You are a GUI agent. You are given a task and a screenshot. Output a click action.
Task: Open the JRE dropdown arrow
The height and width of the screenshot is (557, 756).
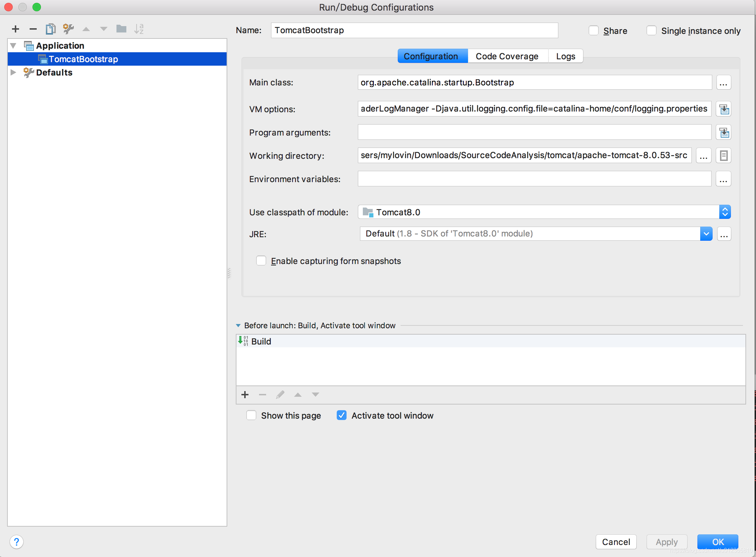coord(706,234)
